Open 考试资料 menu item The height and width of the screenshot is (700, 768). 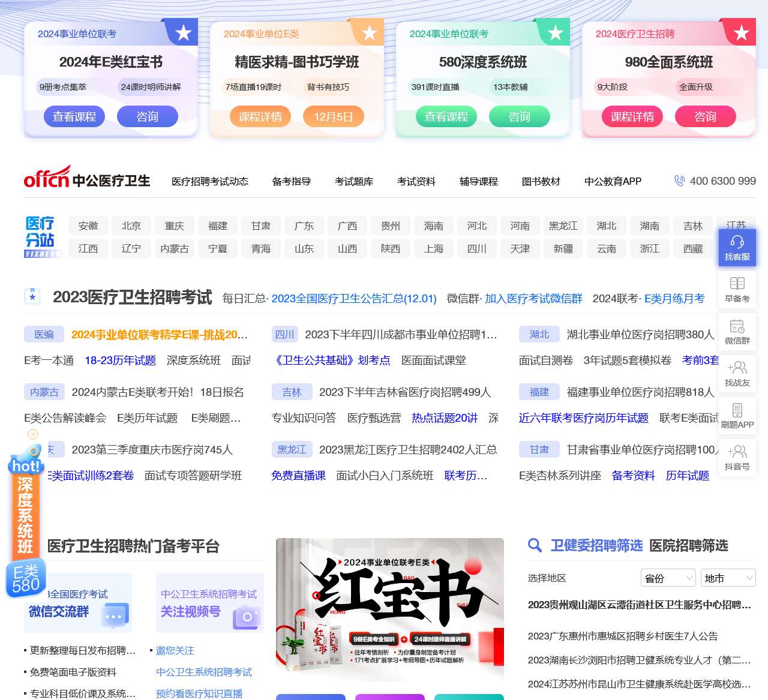coord(416,181)
